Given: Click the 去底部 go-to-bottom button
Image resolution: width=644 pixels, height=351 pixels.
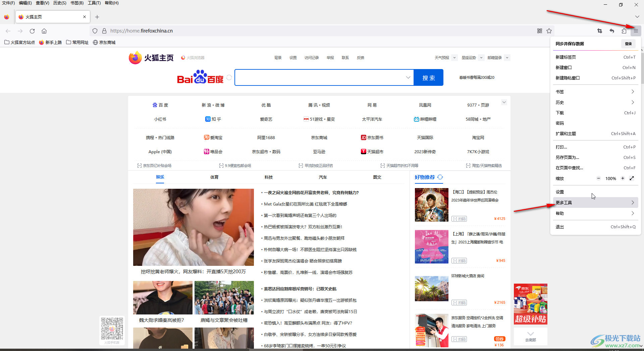Looking at the screenshot, I should coord(530,336).
